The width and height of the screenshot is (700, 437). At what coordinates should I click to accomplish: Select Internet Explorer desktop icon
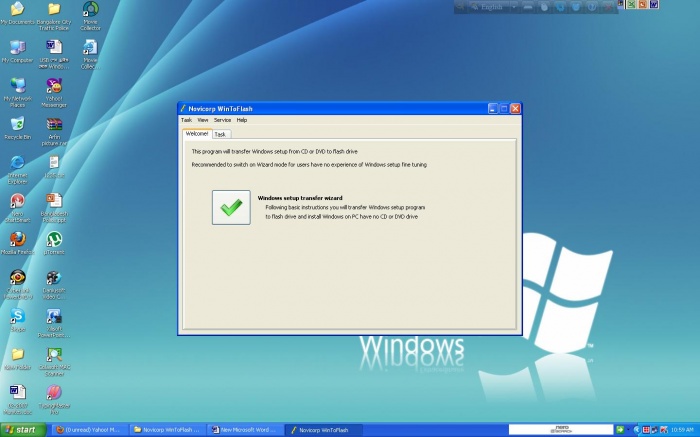pos(17,170)
